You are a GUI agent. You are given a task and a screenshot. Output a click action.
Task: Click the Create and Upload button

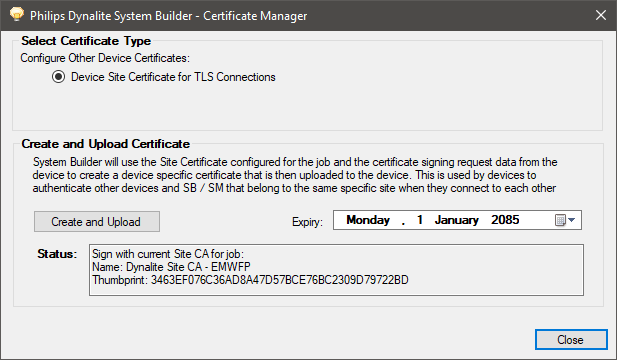97,222
